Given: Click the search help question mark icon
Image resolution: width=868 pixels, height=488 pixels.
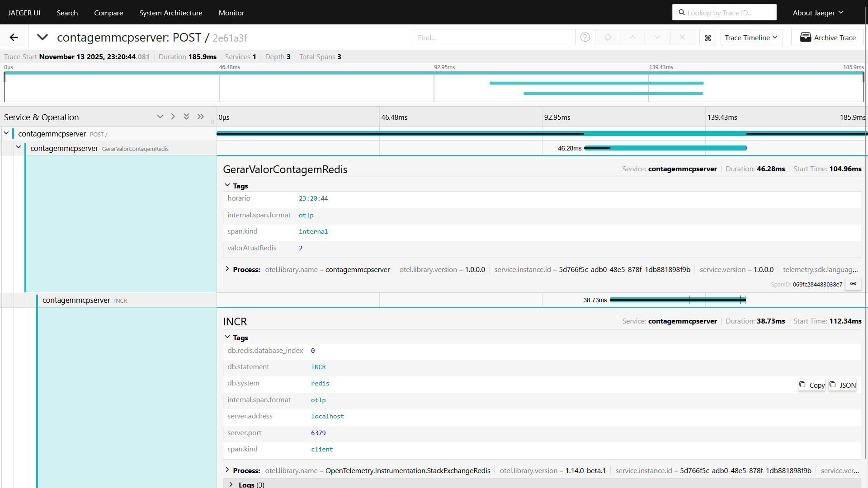Looking at the screenshot, I should [x=585, y=38].
